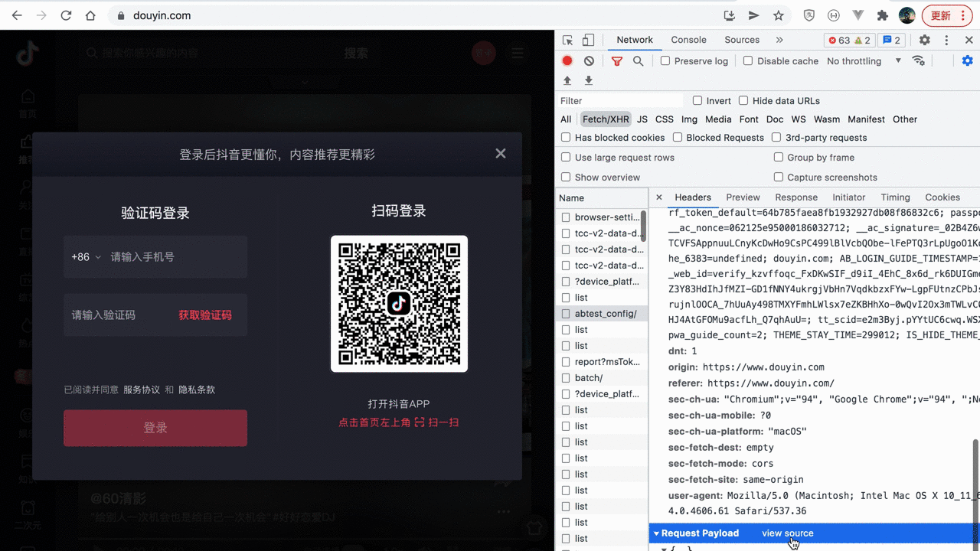Enable Capture screenshots
Viewport: 980px width, 551px height.
tap(777, 177)
